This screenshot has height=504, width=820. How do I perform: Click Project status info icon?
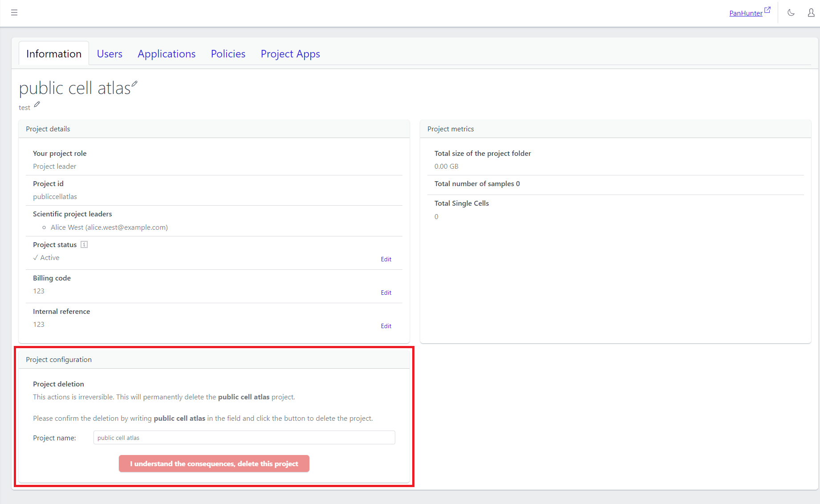tap(84, 244)
